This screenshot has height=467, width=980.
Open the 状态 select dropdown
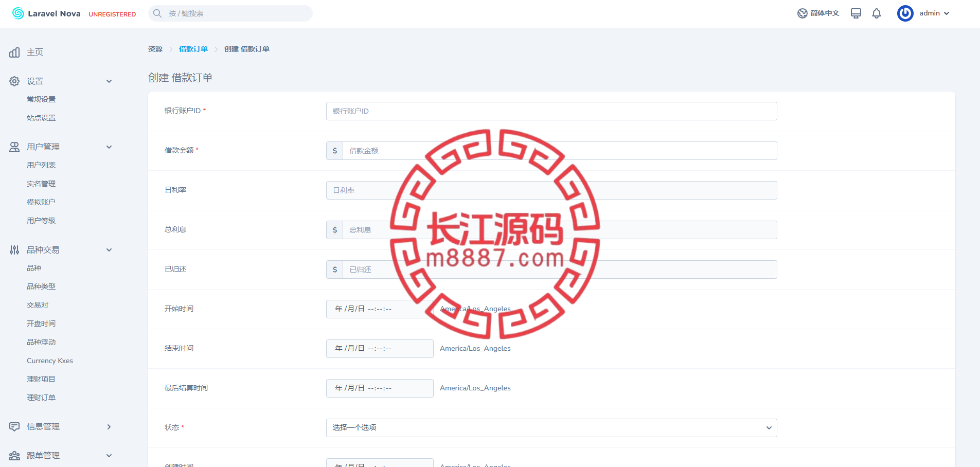point(551,428)
